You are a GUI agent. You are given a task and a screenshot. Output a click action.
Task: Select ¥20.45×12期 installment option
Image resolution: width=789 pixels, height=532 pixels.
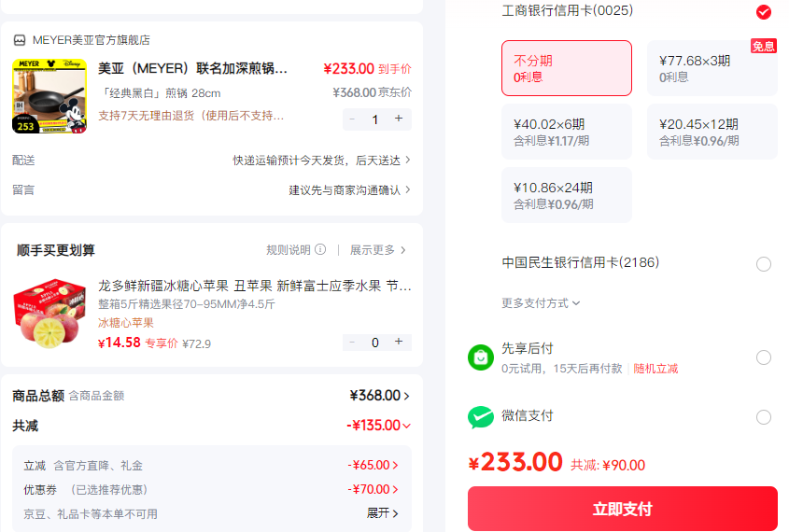(712, 132)
